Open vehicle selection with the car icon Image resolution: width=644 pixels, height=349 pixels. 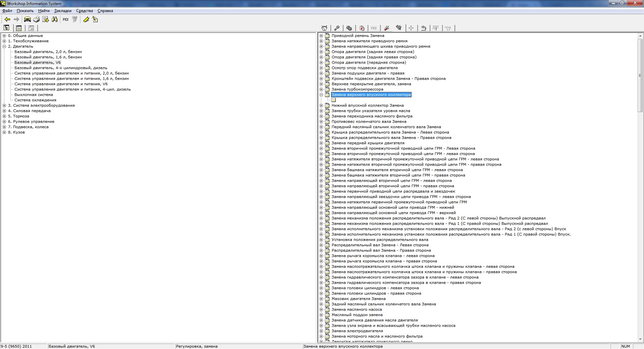(28, 19)
